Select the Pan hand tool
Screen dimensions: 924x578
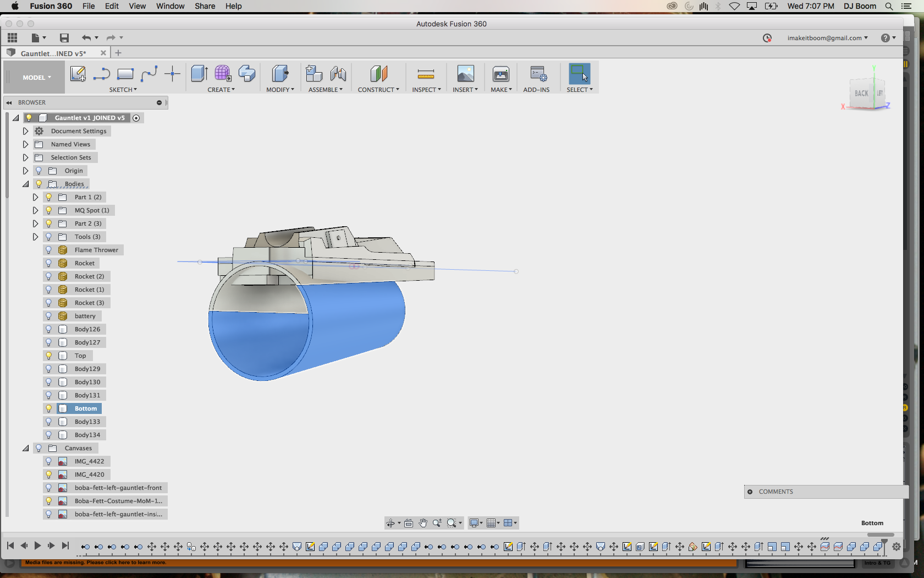click(x=422, y=523)
